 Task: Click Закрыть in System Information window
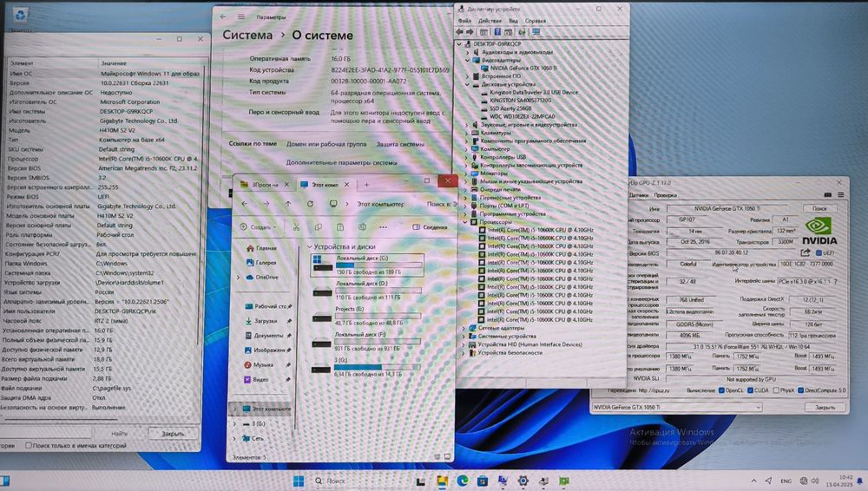[173, 434]
